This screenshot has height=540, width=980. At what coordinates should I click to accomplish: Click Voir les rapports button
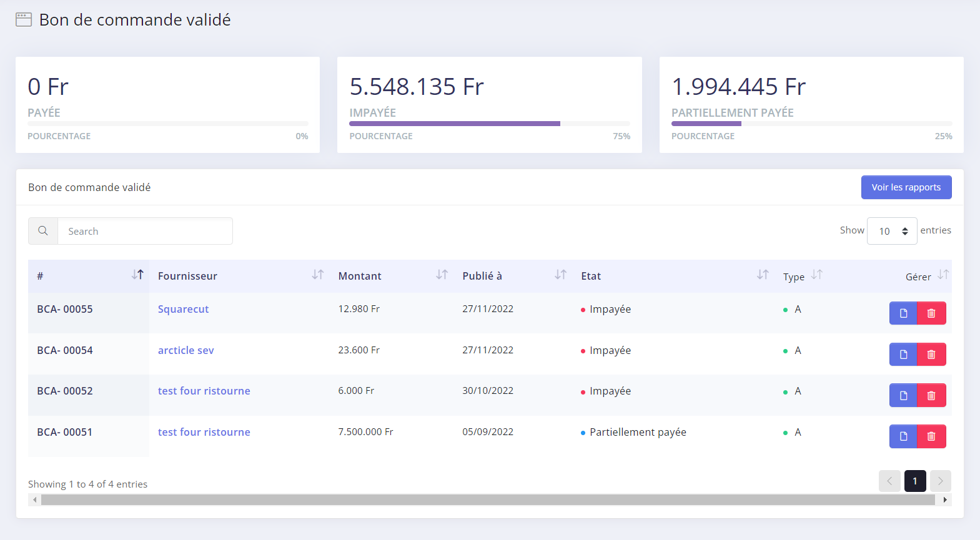[x=906, y=187]
